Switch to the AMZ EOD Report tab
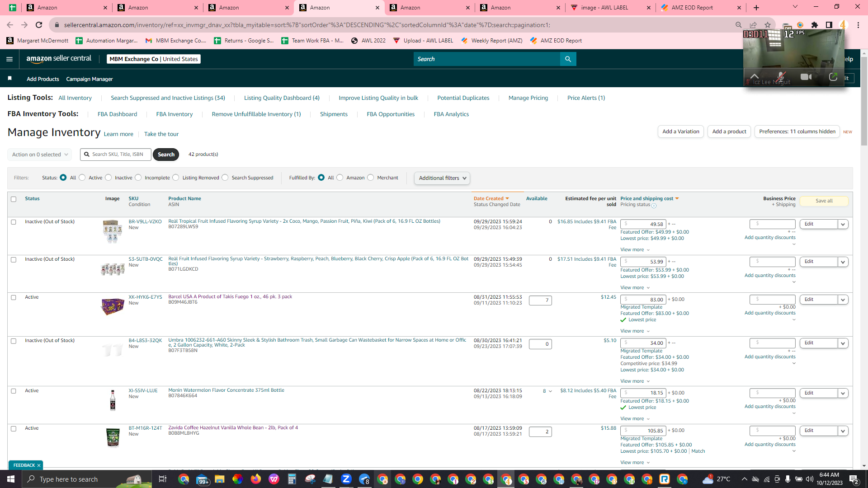 pyautogui.click(x=701, y=8)
